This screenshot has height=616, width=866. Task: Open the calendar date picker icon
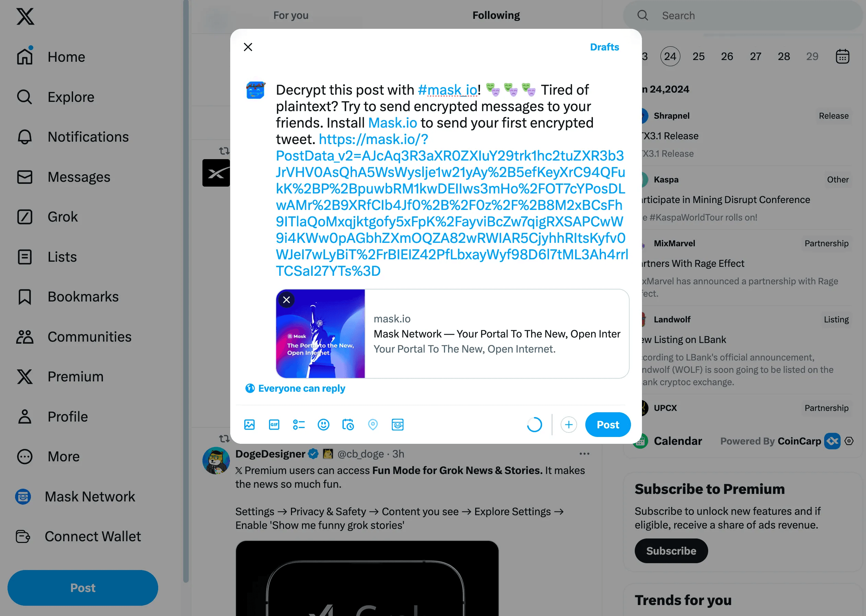coord(842,56)
